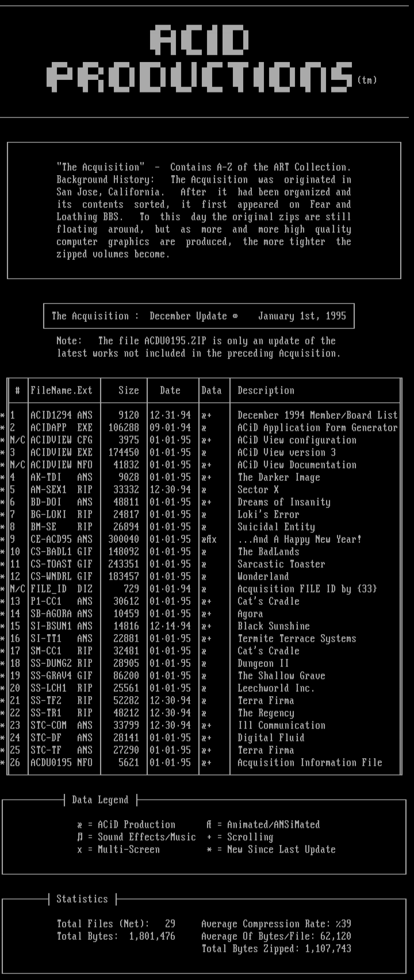Click the FILE_ID DIZ file row
Image resolution: width=414 pixels, height=980 pixels.
pyautogui.click(x=61, y=589)
